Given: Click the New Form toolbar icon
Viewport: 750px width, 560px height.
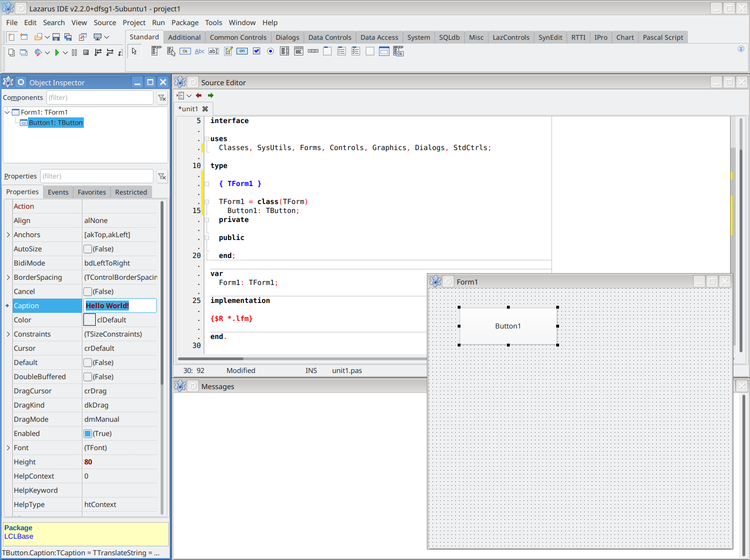Looking at the screenshot, I should [24, 37].
